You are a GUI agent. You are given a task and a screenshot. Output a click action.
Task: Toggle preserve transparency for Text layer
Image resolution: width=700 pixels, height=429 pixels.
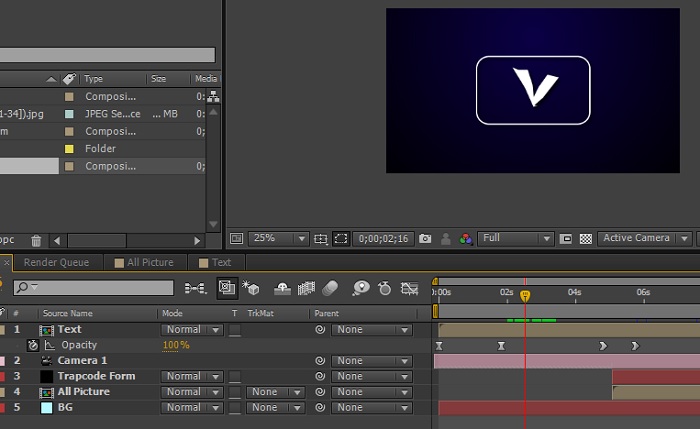(235, 330)
